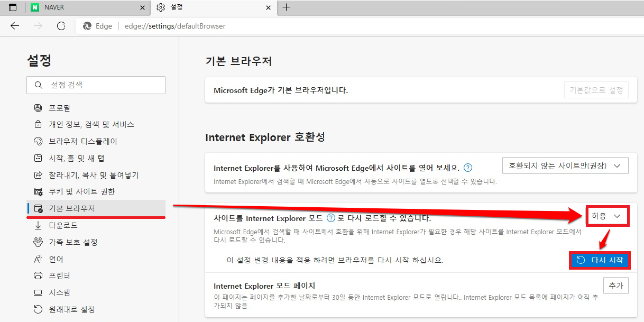Screen dimensions: 644x322
Task: Click the language icon next to 언어
Action: (38, 259)
